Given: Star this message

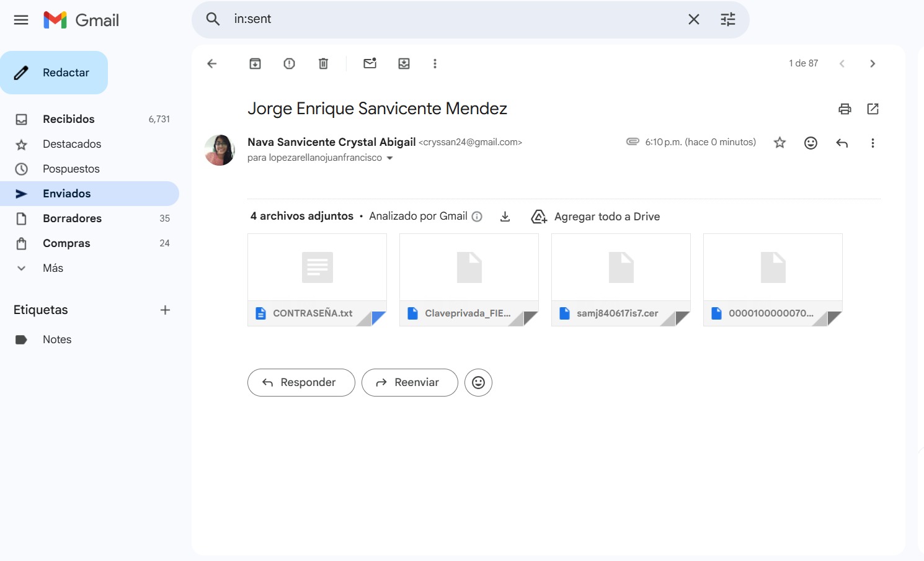Looking at the screenshot, I should click(x=780, y=143).
